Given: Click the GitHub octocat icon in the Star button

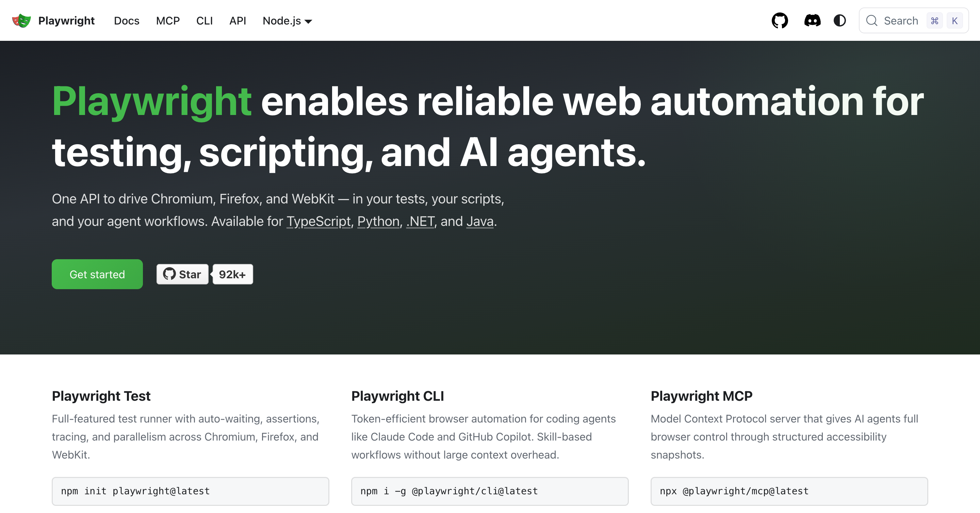Looking at the screenshot, I should point(169,274).
